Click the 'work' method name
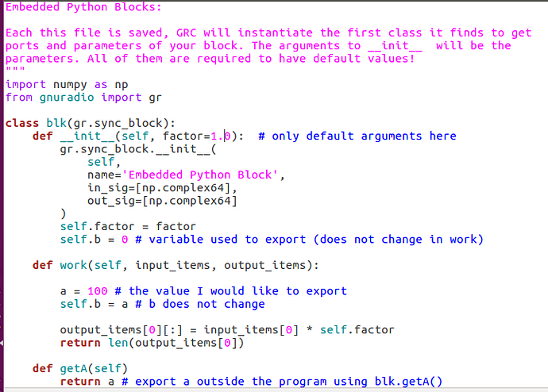Viewport: 548px width, 392px height. (x=73, y=265)
